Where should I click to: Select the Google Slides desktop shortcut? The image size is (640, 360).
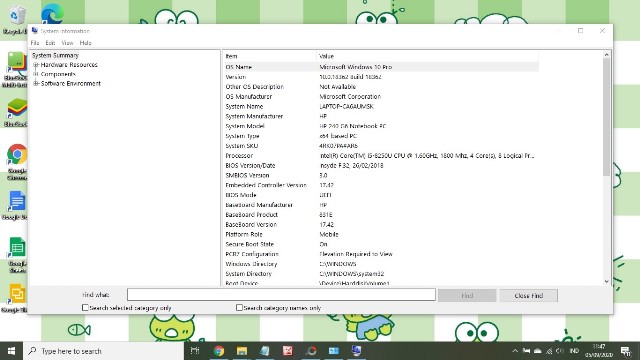tap(16, 298)
